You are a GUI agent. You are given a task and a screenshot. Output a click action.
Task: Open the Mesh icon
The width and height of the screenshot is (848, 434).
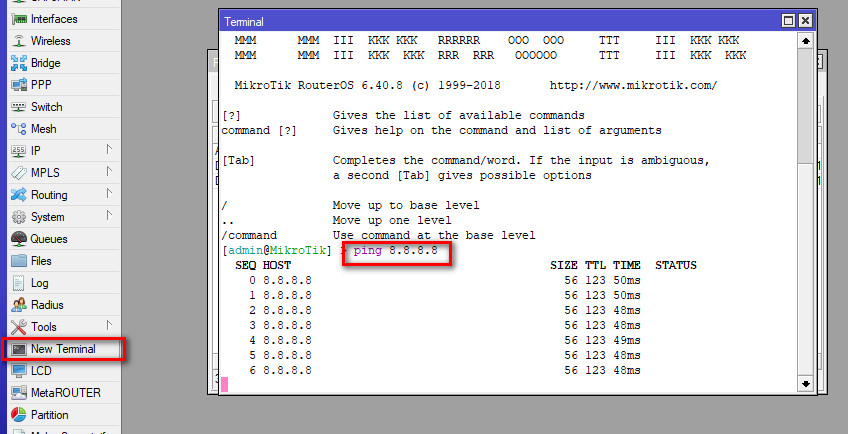[19, 129]
